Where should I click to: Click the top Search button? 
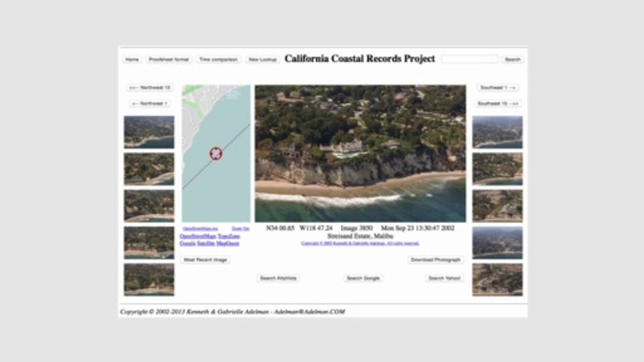[x=513, y=59]
